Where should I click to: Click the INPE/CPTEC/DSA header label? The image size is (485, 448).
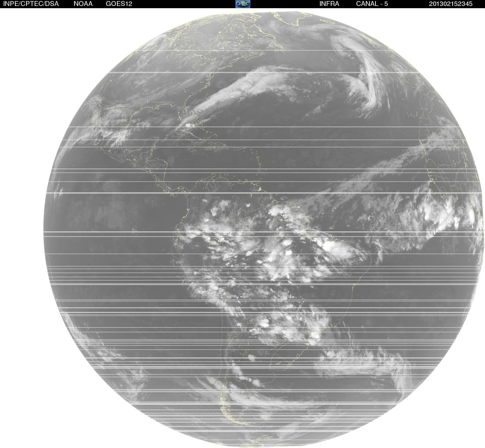(31, 4)
